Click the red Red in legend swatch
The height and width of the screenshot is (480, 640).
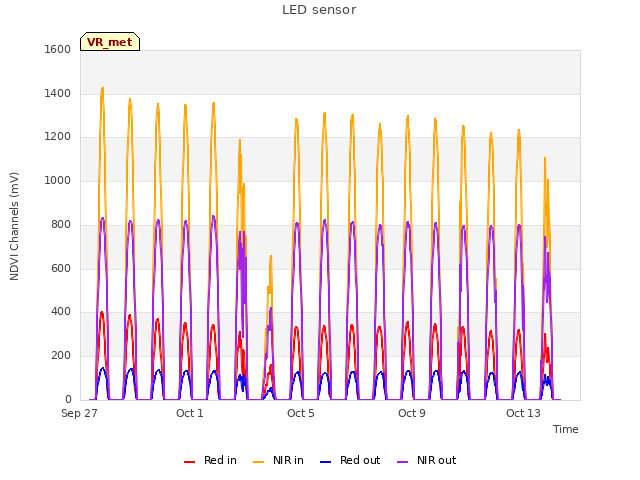click(x=189, y=462)
